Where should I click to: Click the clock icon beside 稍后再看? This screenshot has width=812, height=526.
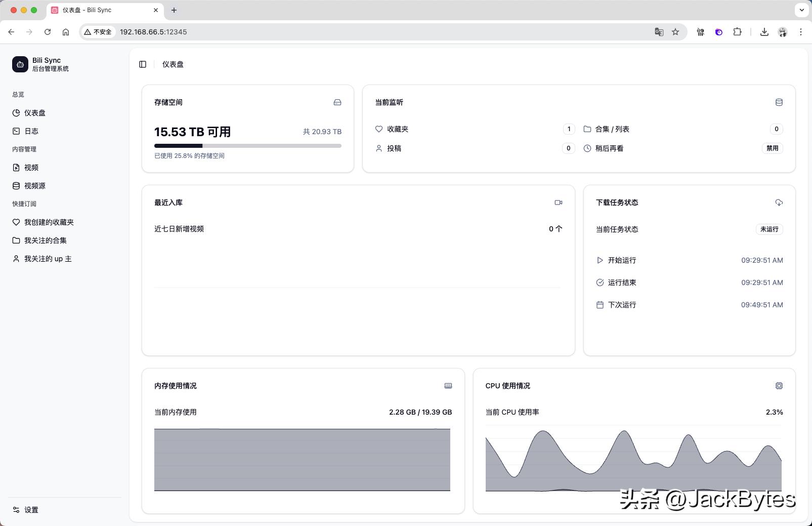(587, 148)
